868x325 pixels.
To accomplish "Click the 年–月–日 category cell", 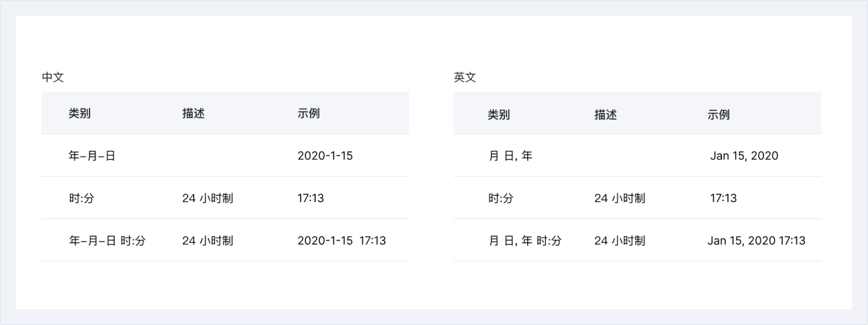I will coord(92,156).
